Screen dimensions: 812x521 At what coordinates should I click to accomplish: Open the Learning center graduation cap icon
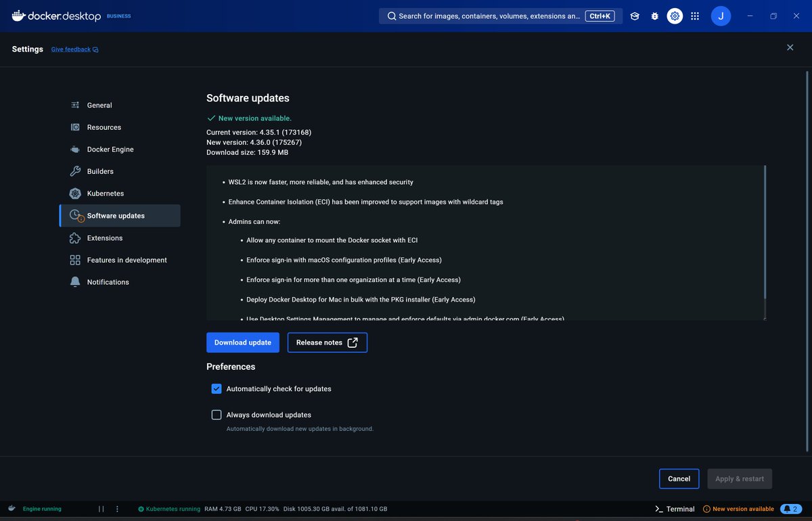click(635, 16)
